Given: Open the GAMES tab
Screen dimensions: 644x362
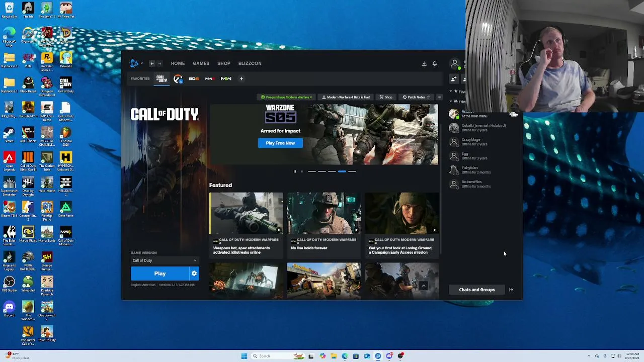Looking at the screenshot, I should pos(201,63).
